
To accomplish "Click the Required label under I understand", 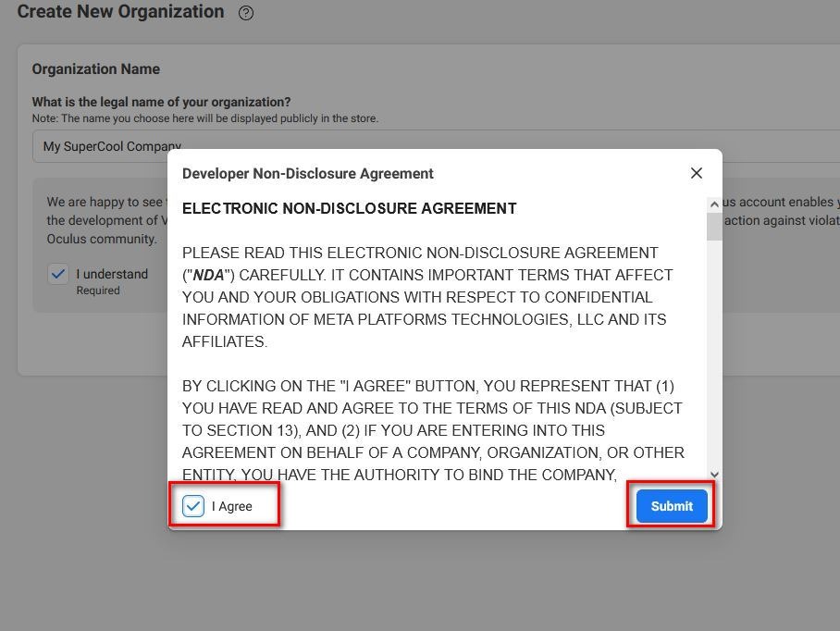I will 98,291.
